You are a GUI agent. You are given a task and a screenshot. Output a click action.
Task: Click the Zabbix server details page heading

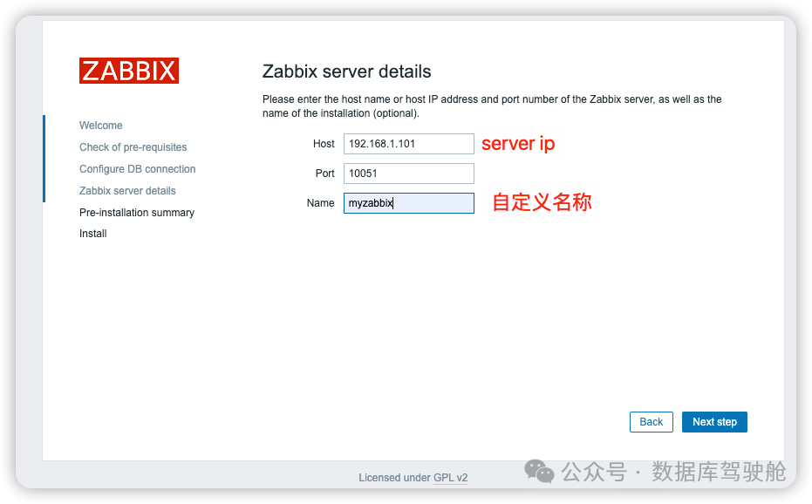coord(346,72)
